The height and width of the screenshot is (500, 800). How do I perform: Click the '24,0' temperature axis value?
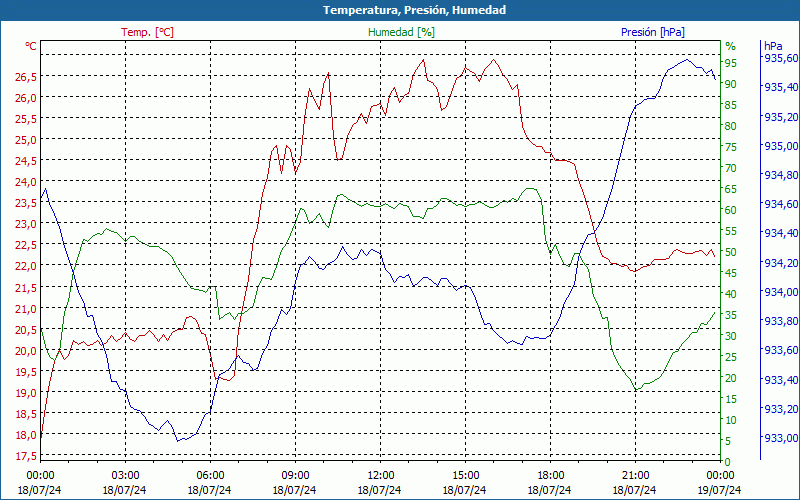[x=26, y=182]
